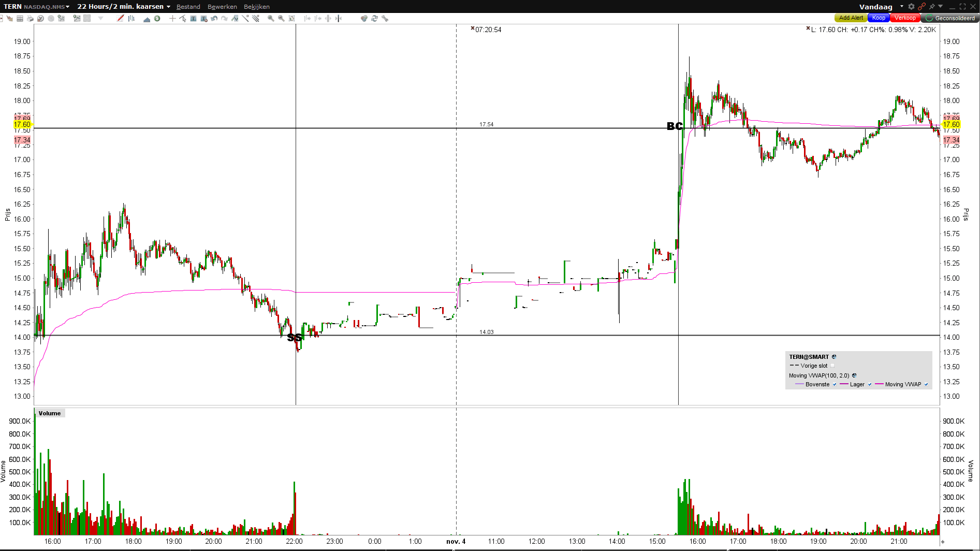Image resolution: width=980 pixels, height=551 pixels.
Task: Click the red chain link icon
Action: pyautogui.click(x=922, y=7)
